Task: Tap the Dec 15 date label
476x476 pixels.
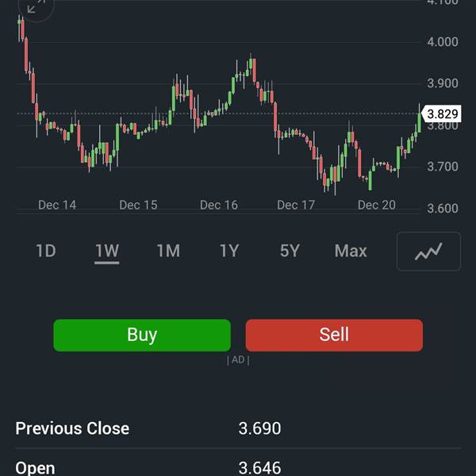Action: [138, 205]
